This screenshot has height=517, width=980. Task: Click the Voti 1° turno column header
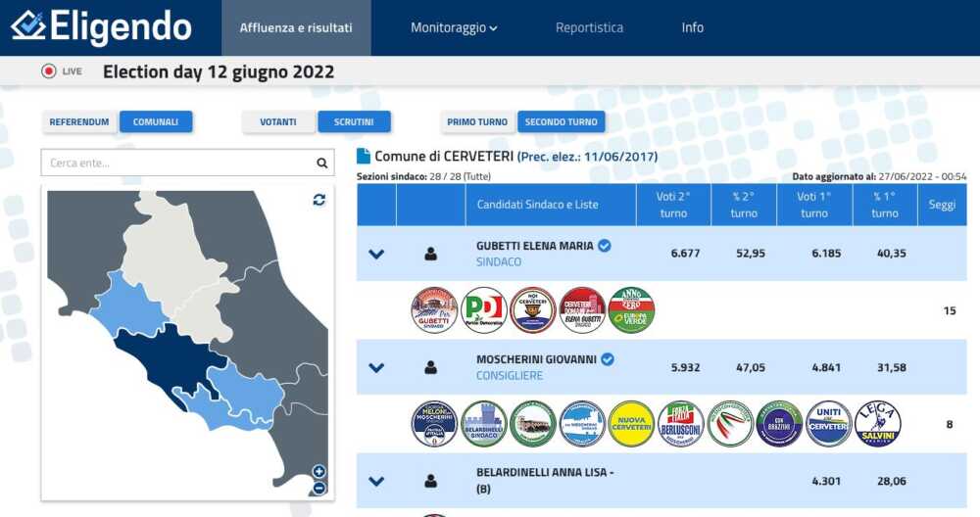coord(814,205)
